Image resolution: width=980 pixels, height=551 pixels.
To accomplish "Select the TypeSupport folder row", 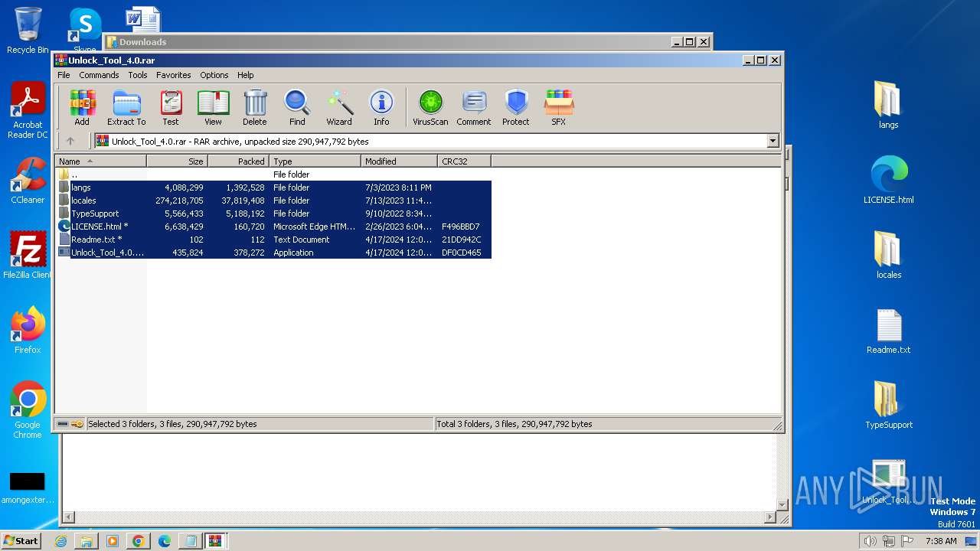I will pos(274,214).
